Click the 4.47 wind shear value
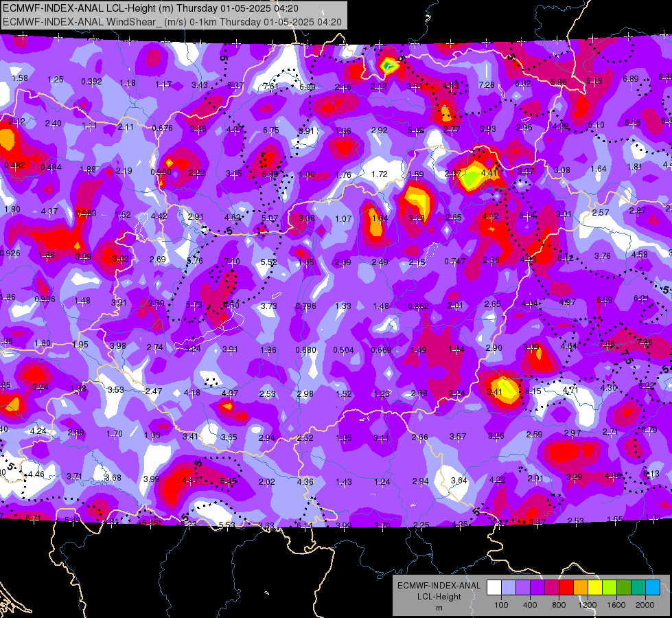The width and height of the screenshot is (672, 618). [x=190, y=481]
